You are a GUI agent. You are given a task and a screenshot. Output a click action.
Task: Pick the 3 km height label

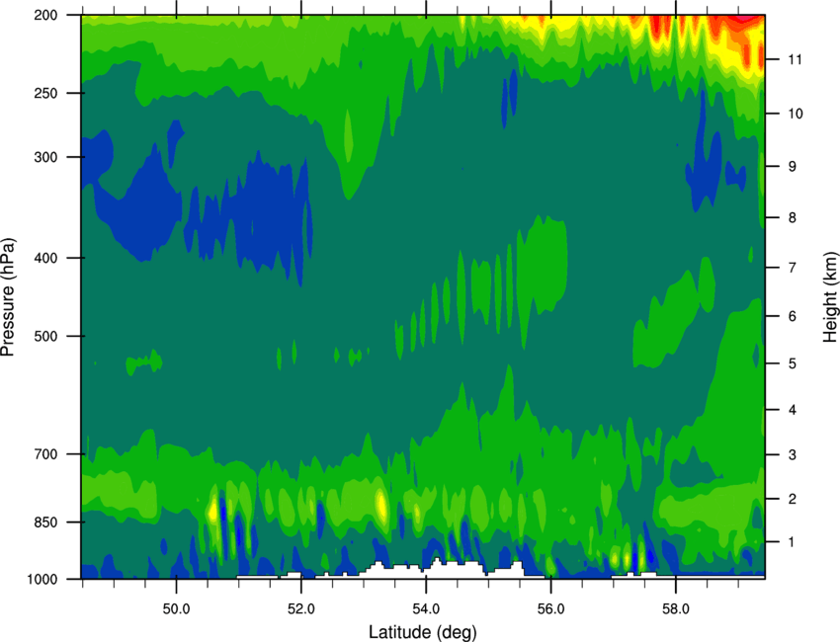click(x=793, y=455)
